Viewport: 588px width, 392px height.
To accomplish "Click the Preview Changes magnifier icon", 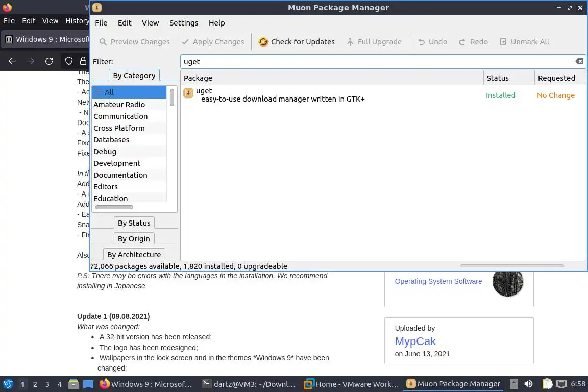I will click(x=103, y=42).
